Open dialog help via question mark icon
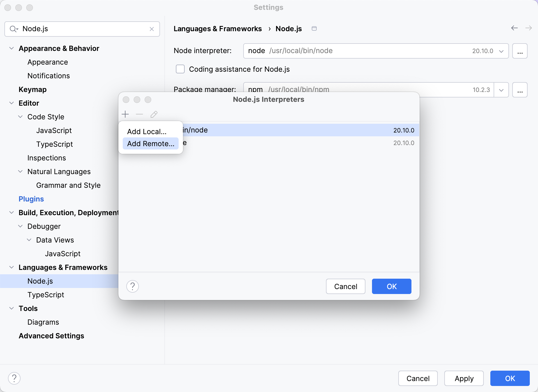 [x=133, y=286]
